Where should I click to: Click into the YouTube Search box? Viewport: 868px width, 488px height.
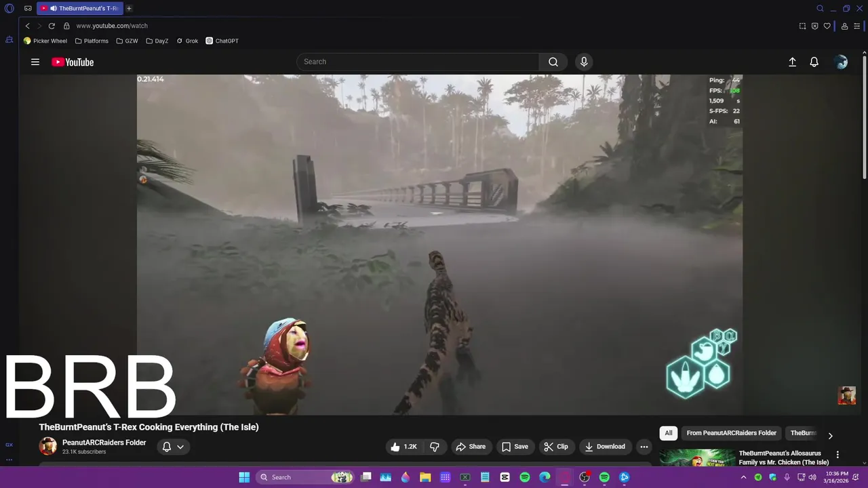418,62
